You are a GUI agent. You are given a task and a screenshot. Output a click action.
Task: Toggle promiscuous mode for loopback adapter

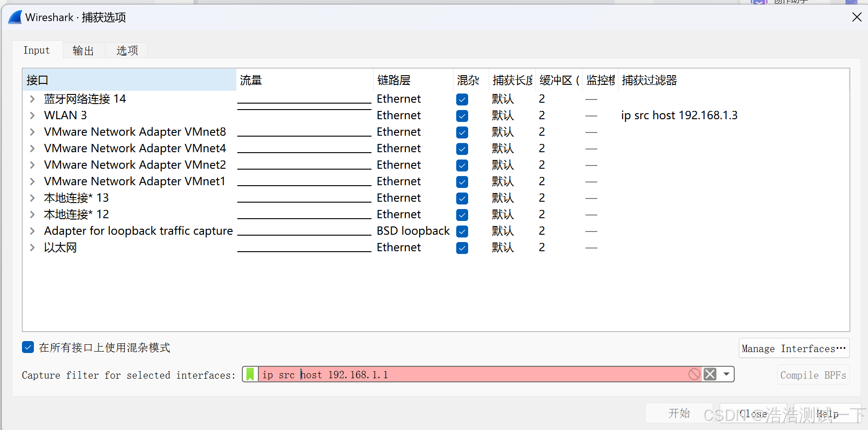462,232
